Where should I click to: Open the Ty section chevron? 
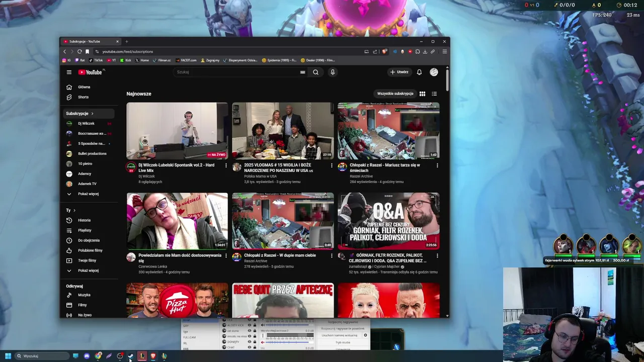[x=74, y=210]
